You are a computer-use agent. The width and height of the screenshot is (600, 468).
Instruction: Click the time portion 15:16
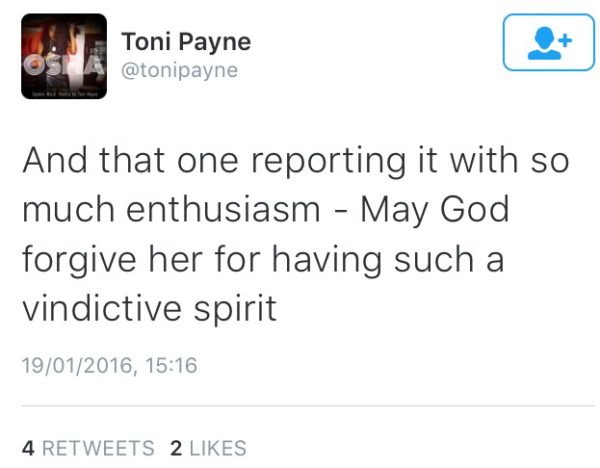[171, 365]
